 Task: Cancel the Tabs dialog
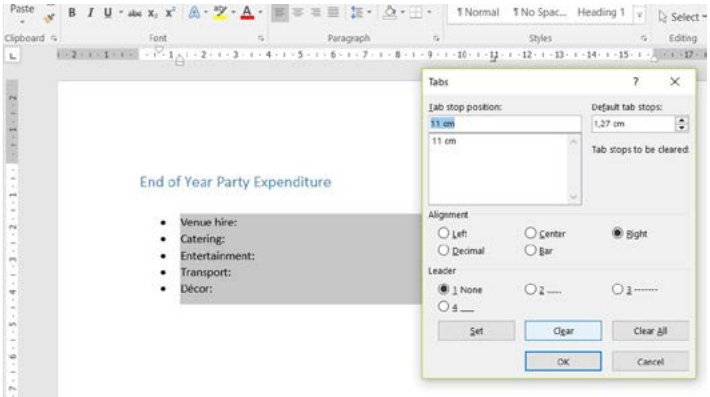[x=650, y=362]
